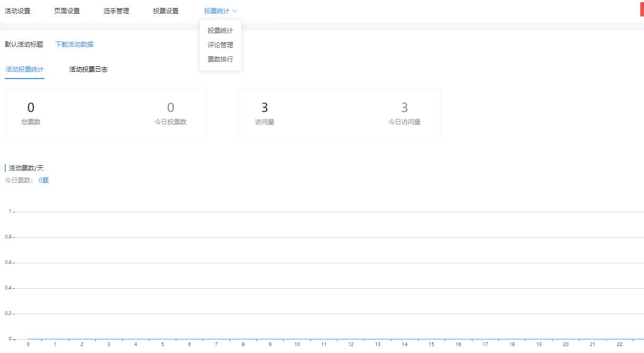Open the 投票设置 menu
This screenshot has width=644, height=353.
(x=164, y=10)
